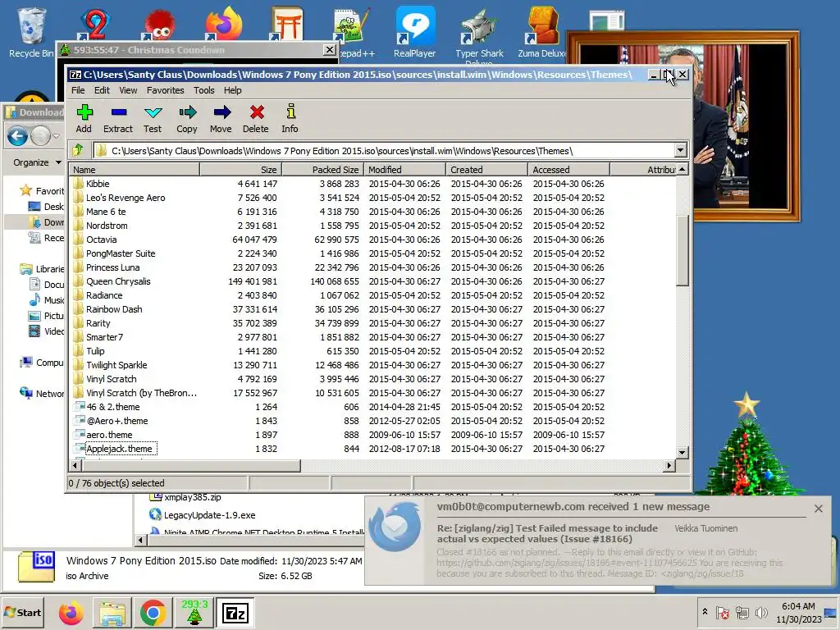
Task: Select the Leo's Revenge Aero folder
Action: tap(126, 198)
